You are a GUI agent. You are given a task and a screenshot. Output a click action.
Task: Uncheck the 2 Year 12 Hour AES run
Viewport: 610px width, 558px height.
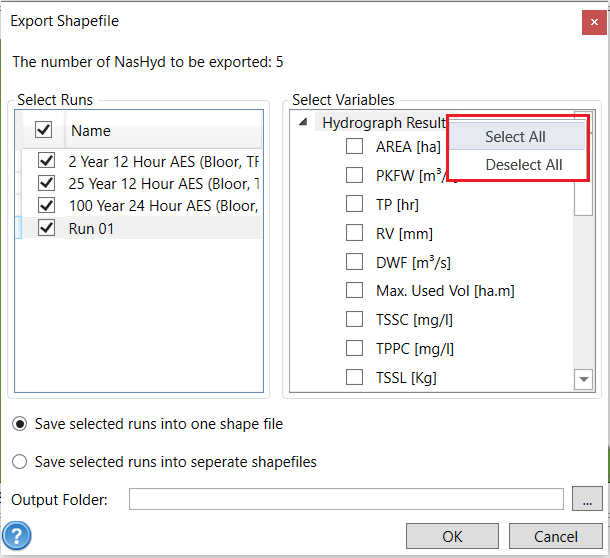coord(46,161)
